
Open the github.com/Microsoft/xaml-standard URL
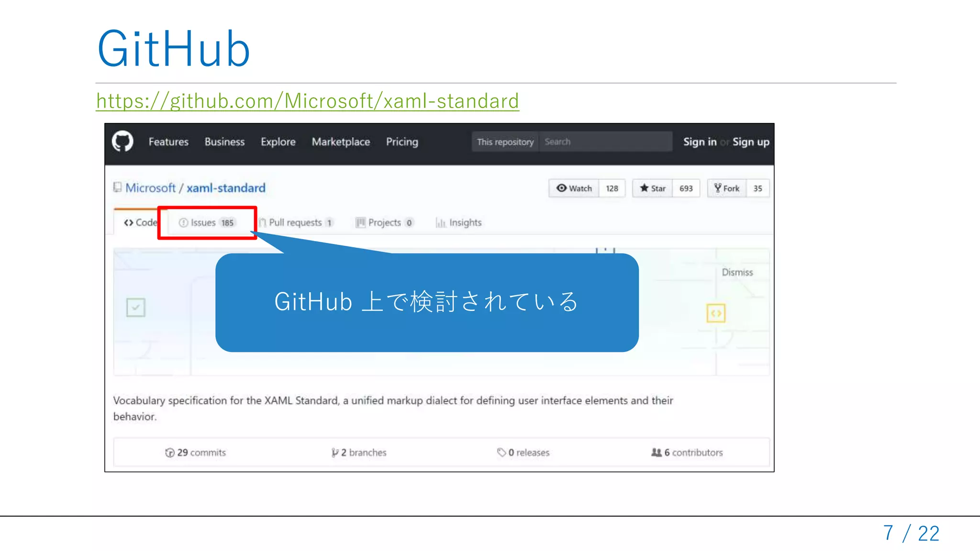click(307, 101)
